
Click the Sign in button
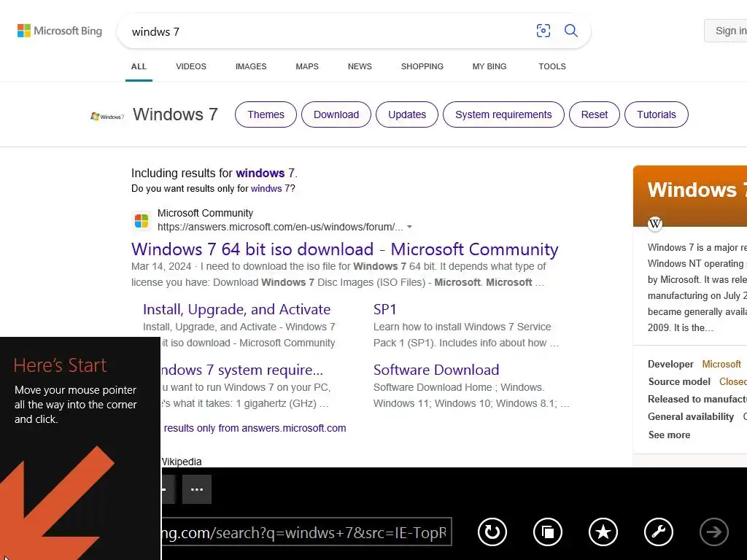tap(727, 31)
